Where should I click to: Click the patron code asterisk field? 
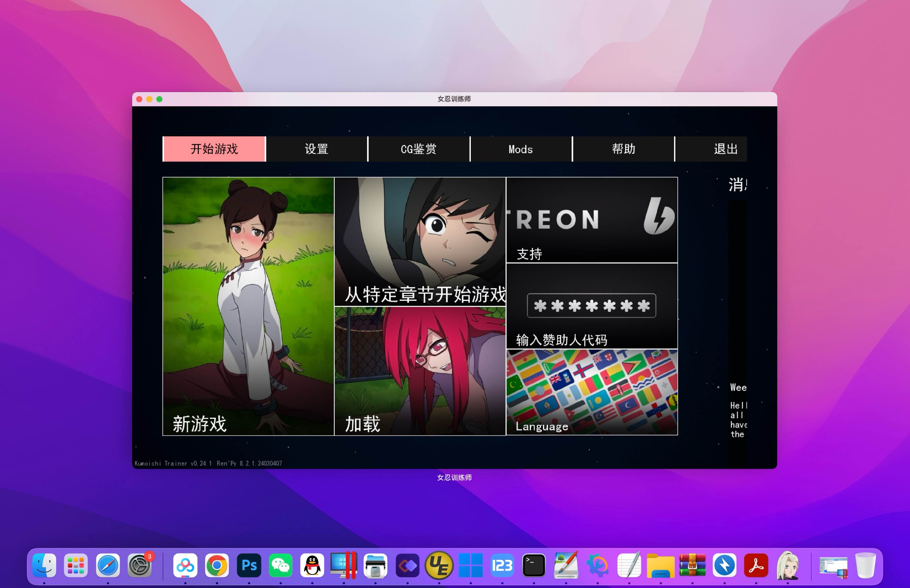click(591, 305)
